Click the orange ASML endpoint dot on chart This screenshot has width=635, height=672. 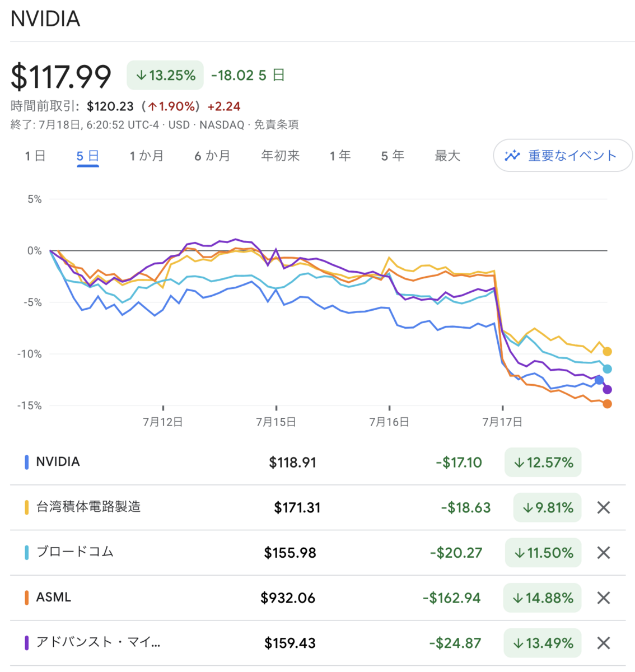pos(607,404)
